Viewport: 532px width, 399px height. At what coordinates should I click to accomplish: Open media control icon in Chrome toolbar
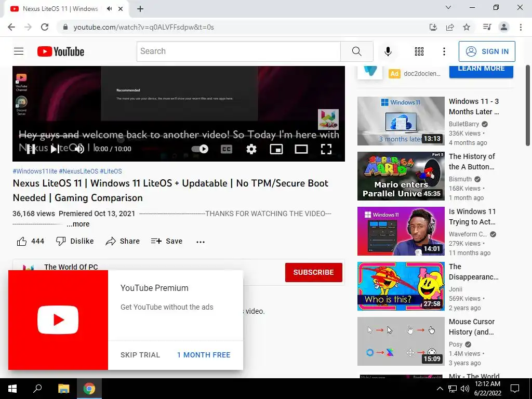(x=487, y=27)
